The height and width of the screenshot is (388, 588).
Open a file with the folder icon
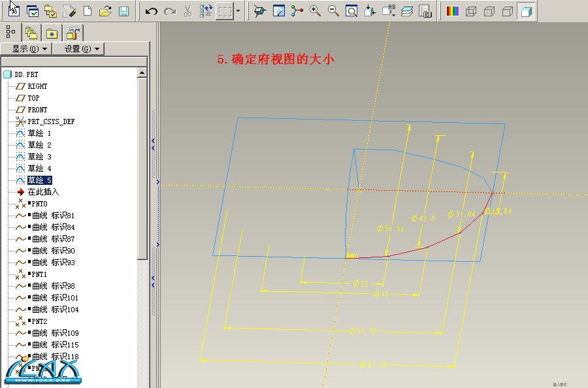coord(105,11)
